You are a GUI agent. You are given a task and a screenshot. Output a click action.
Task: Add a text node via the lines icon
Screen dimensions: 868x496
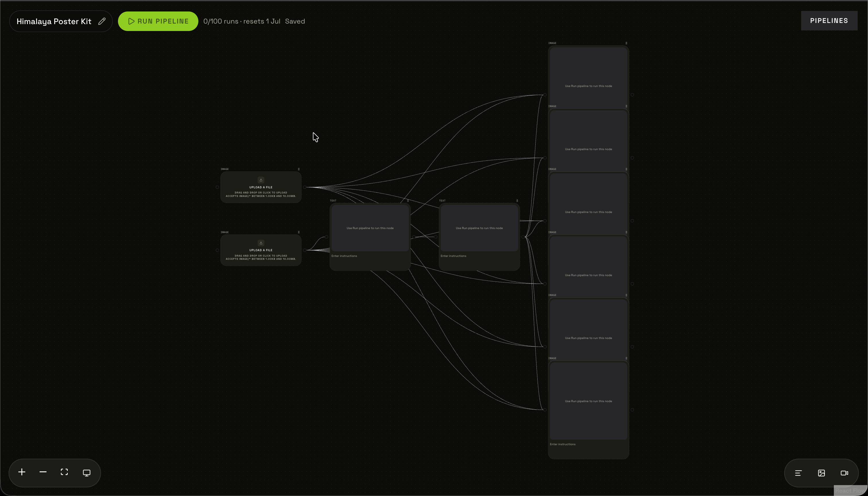point(798,473)
